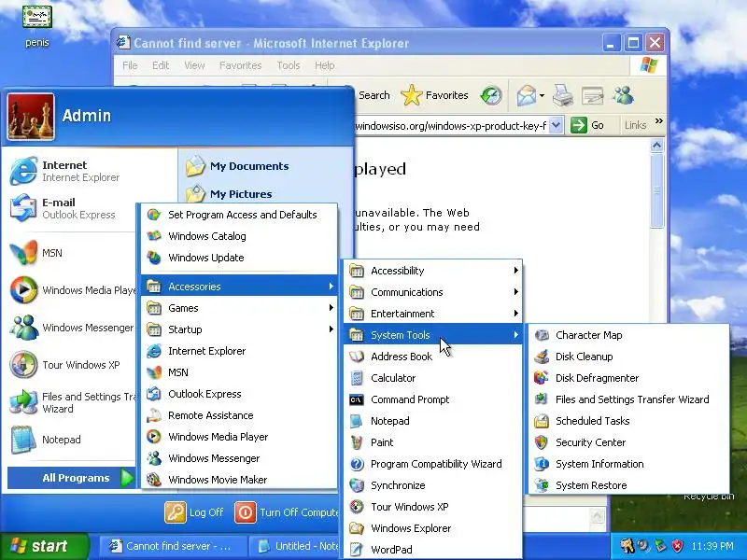Image resolution: width=747 pixels, height=560 pixels.
Task: Open Scheduled Tasks
Action: [x=628, y=421]
